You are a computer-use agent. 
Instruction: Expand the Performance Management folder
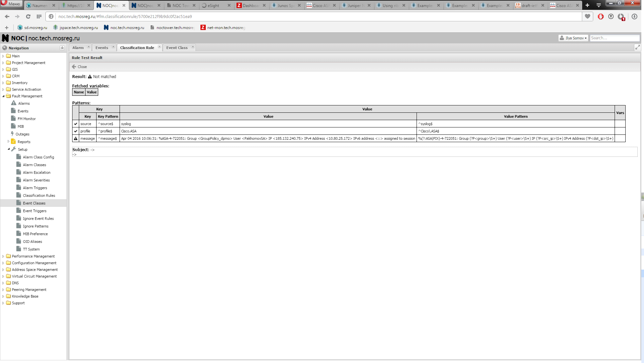(3, 256)
